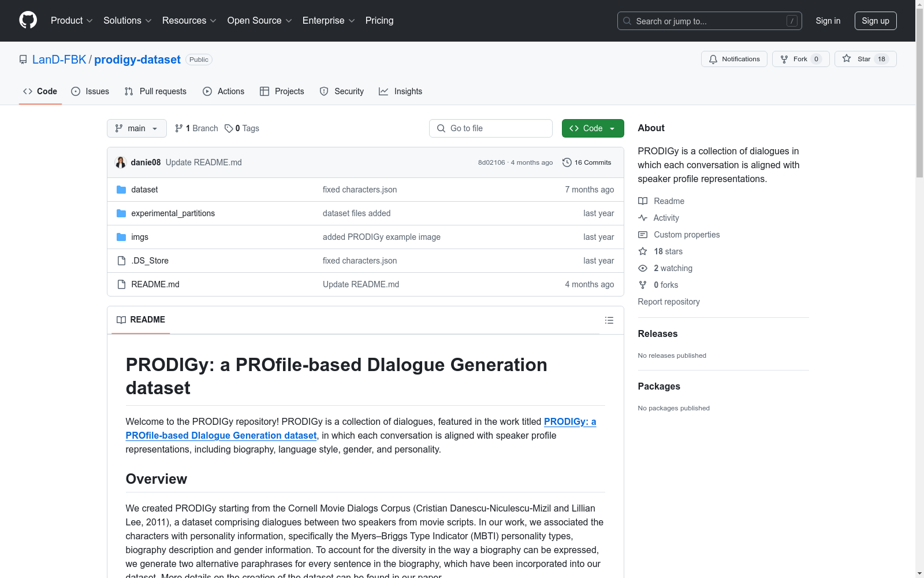
Task: Switch to the Actions tab
Action: 223,91
